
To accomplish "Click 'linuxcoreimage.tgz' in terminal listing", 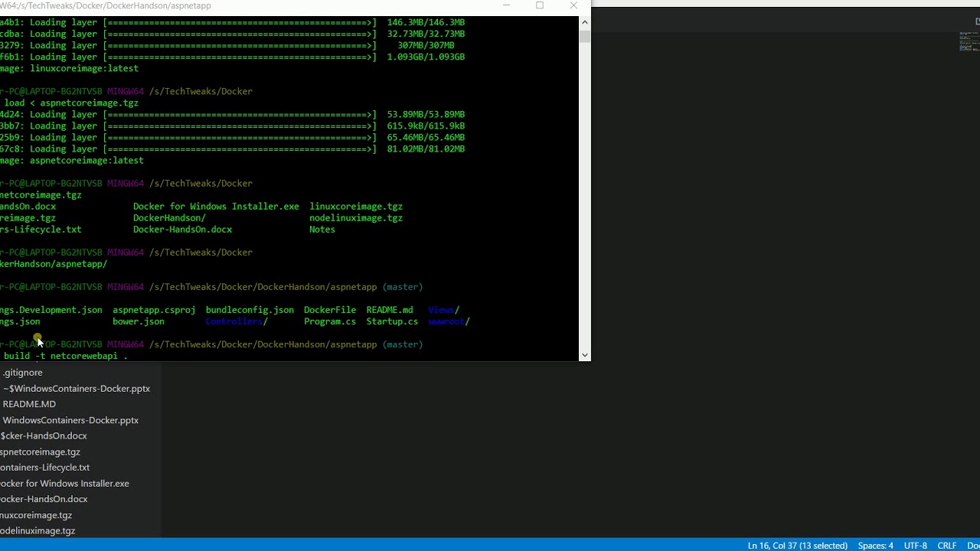I will tap(356, 207).
